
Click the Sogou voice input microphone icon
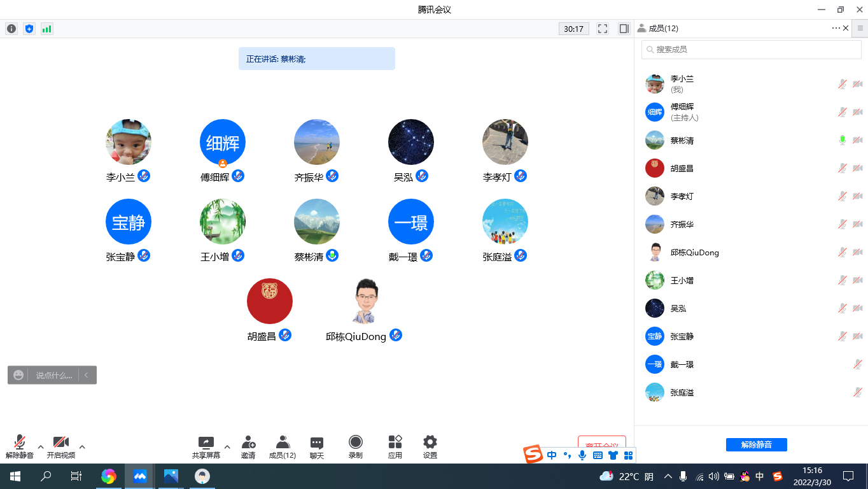pos(582,455)
